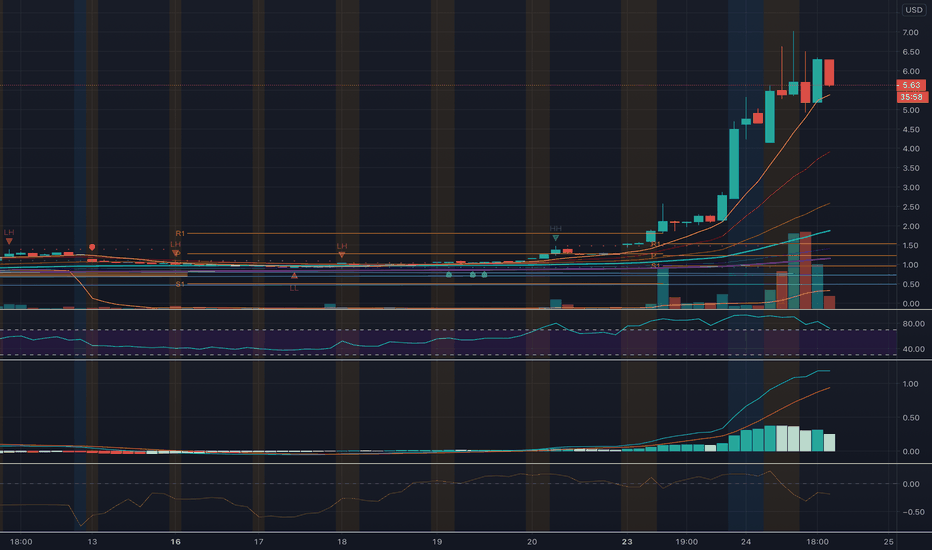Select the 4.00 price scale label
Screen dimensions: 932x550
911,149
